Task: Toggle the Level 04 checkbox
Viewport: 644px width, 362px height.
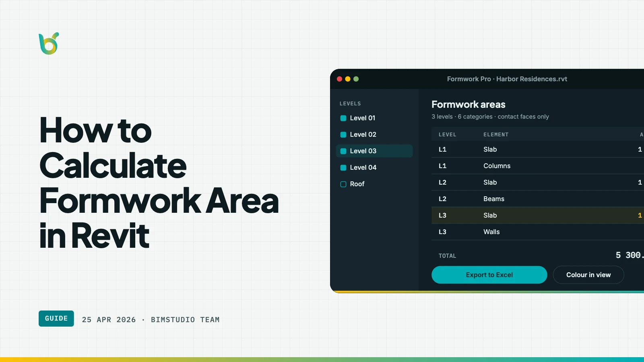Action: pos(343,168)
